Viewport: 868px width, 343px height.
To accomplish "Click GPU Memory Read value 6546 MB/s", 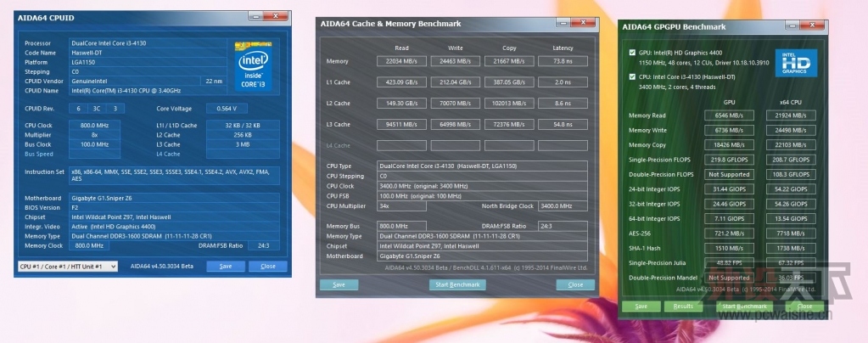I will point(729,115).
